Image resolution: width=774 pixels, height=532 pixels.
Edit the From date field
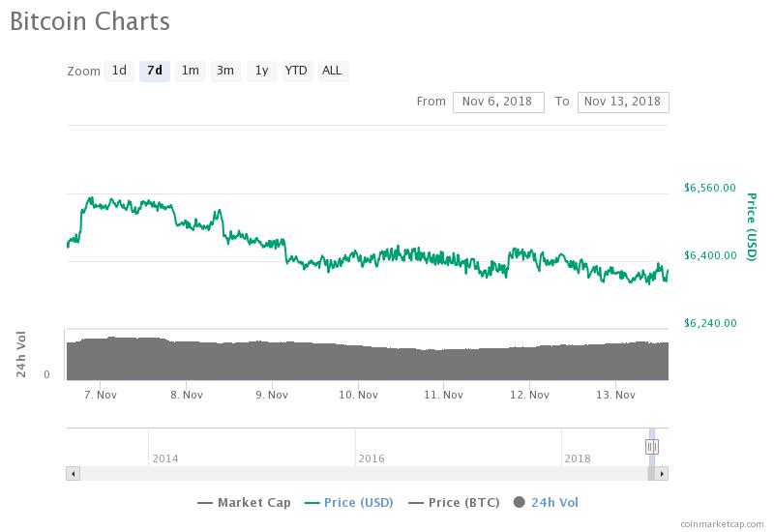point(498,103)
